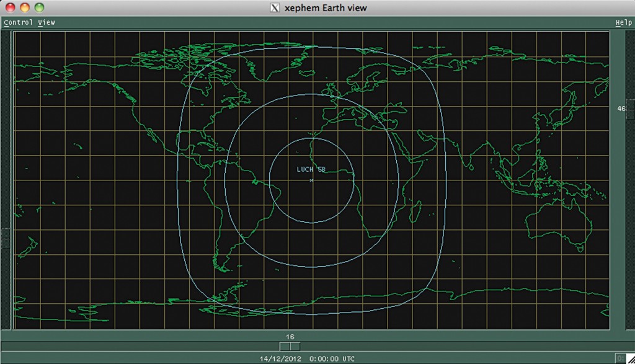Open the Control menu
Screen dimensions: 635x364
pyautogui.click(x=17, y=22)
